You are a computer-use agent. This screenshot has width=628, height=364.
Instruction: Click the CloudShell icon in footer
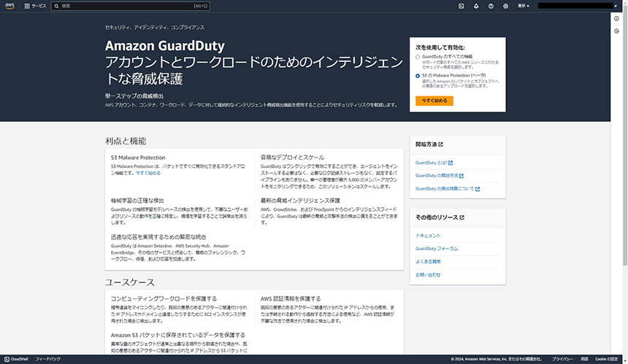click(7, 359)
